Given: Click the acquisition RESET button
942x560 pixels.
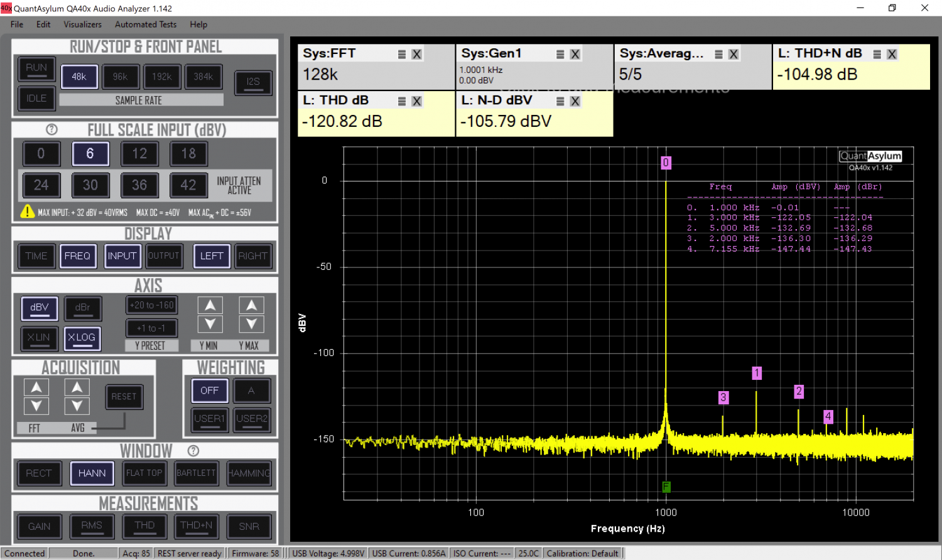Looking at the screenshot, I should (x=124, y=397).
